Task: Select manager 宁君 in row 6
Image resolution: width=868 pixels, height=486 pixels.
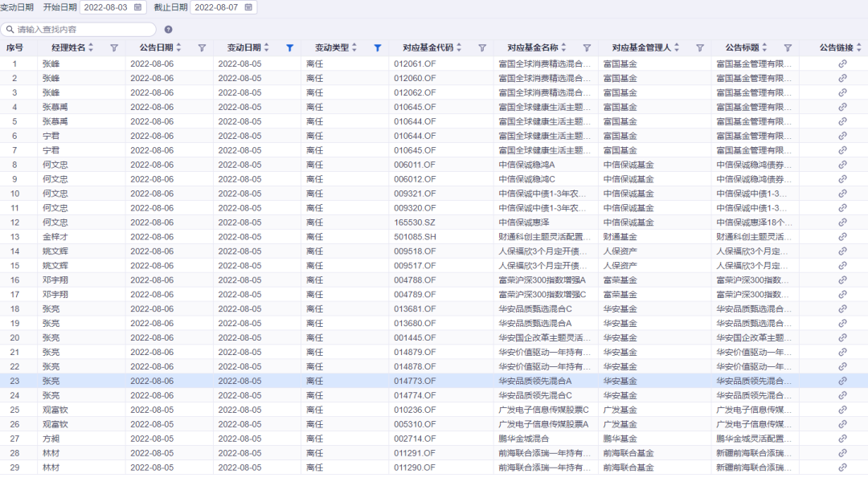Action: (x=51, y=136)
